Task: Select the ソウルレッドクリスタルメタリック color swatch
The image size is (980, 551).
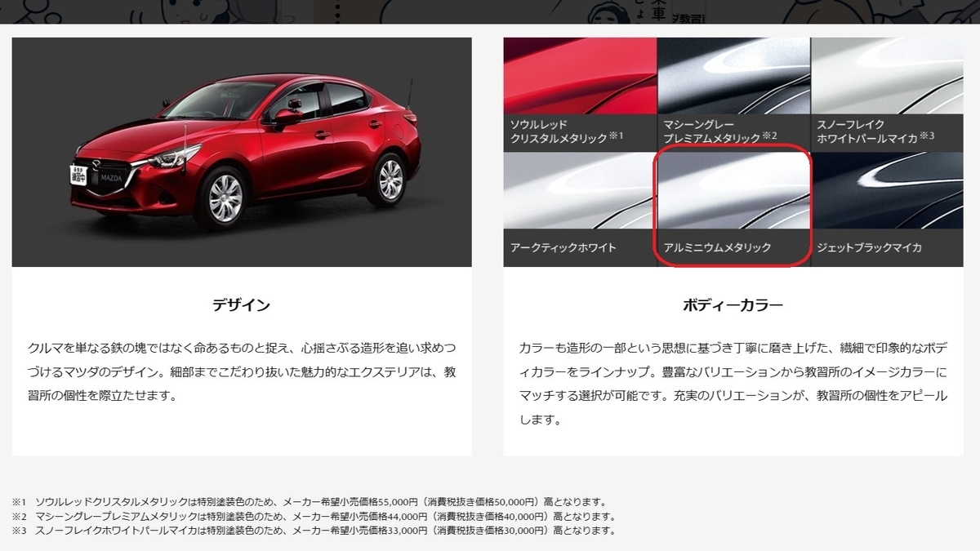Action: [x=580, y=95]
